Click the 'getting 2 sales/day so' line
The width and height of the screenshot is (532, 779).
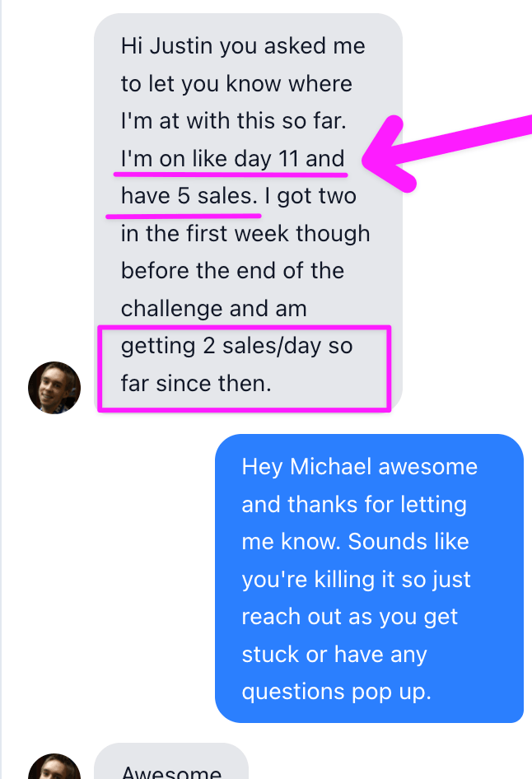(x=236, y=346)
